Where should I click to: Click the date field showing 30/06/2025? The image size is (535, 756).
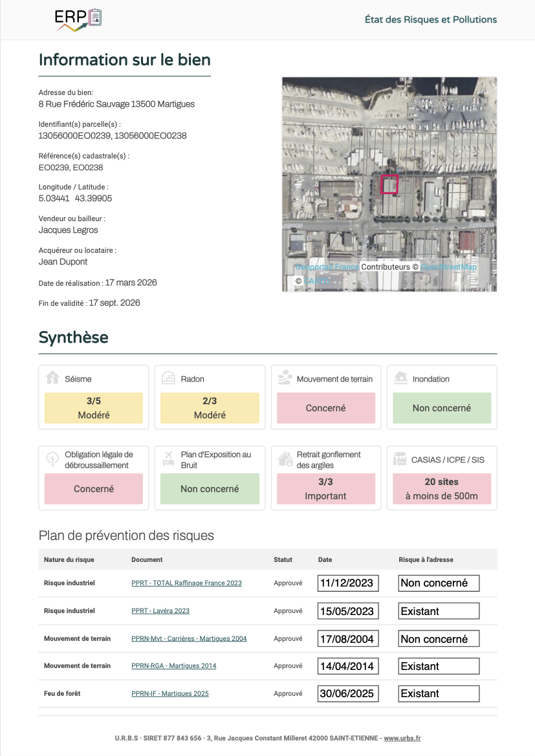(x=348, y=693)
